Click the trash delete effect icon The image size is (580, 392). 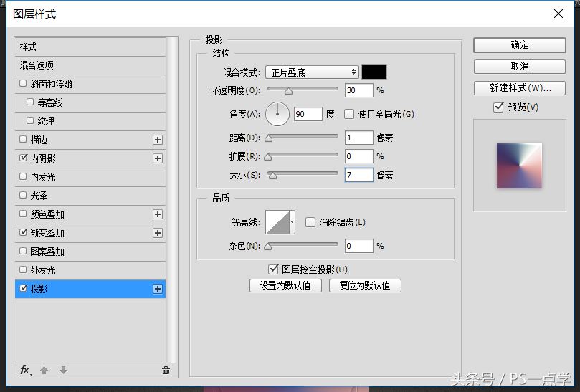click(166, 371)
